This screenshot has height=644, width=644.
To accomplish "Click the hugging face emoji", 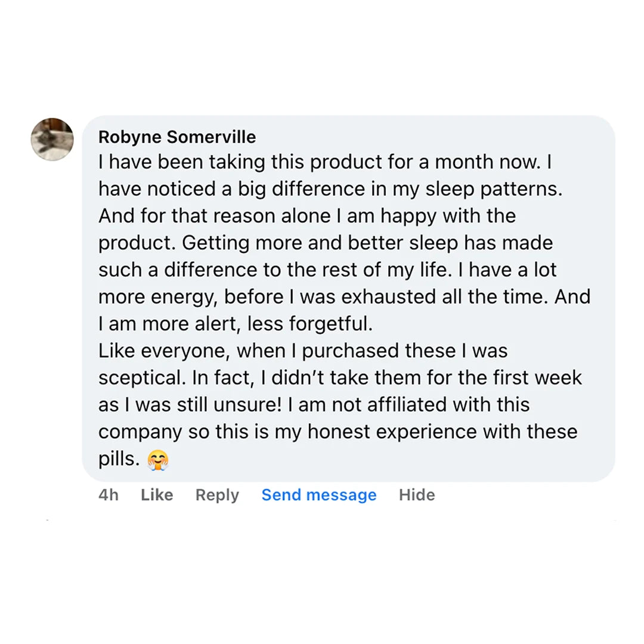I will 157,460.
